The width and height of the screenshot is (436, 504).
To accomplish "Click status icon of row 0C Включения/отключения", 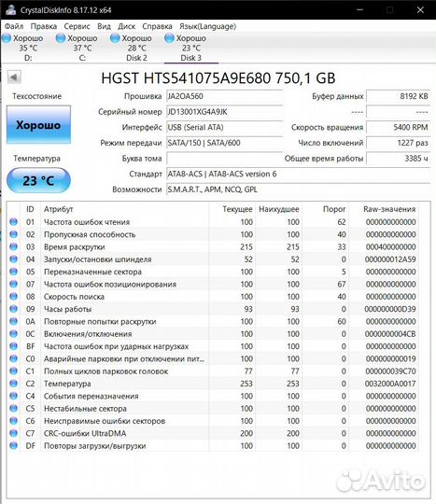I will (x=13, y=333).
